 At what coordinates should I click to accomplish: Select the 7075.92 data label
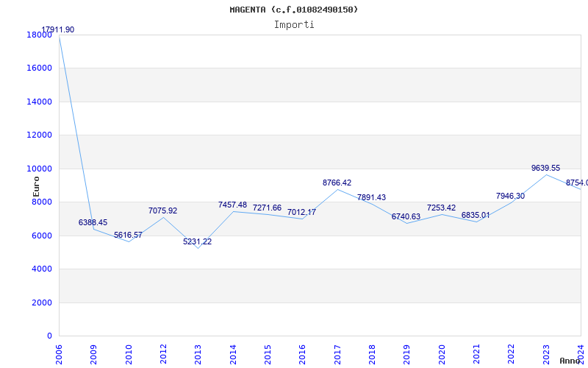[x=162, y=210]
